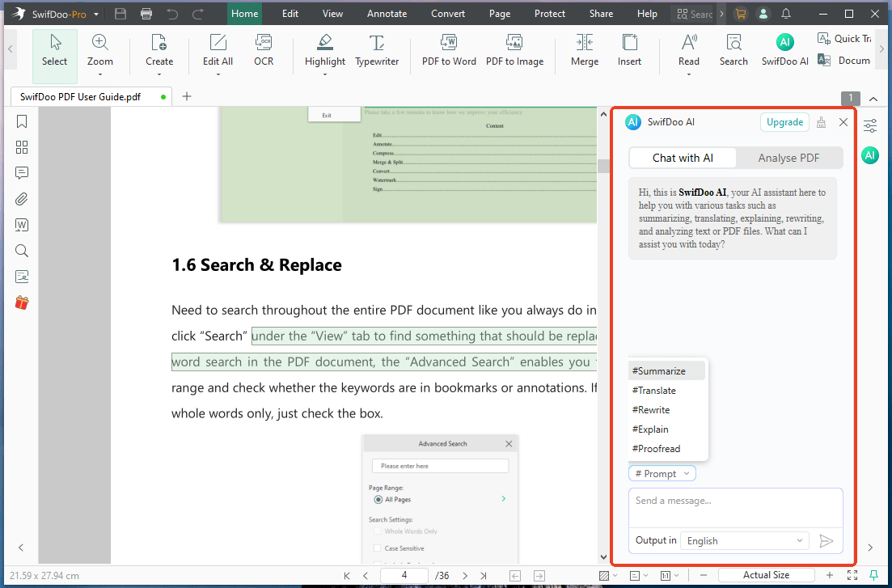The width and height of the screenshot is (892, 588).
Task: Open the Attachments paperclip panel
Action: tap(22, 198)
